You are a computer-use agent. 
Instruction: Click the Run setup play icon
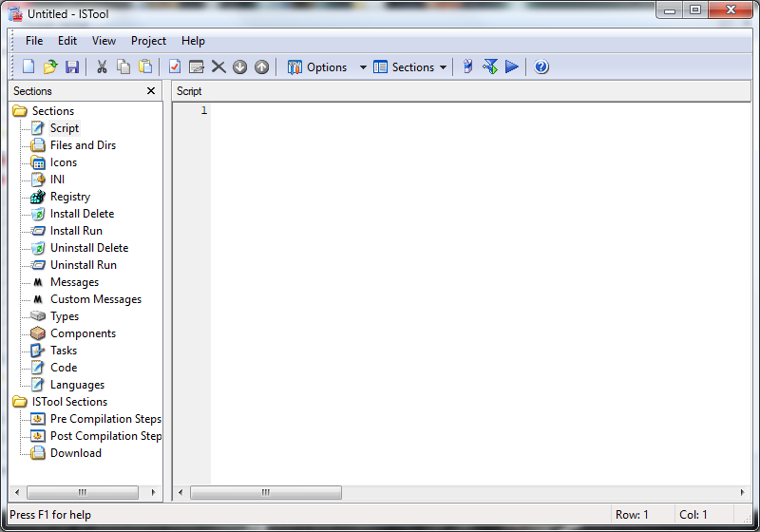click(x=512, y=66)
